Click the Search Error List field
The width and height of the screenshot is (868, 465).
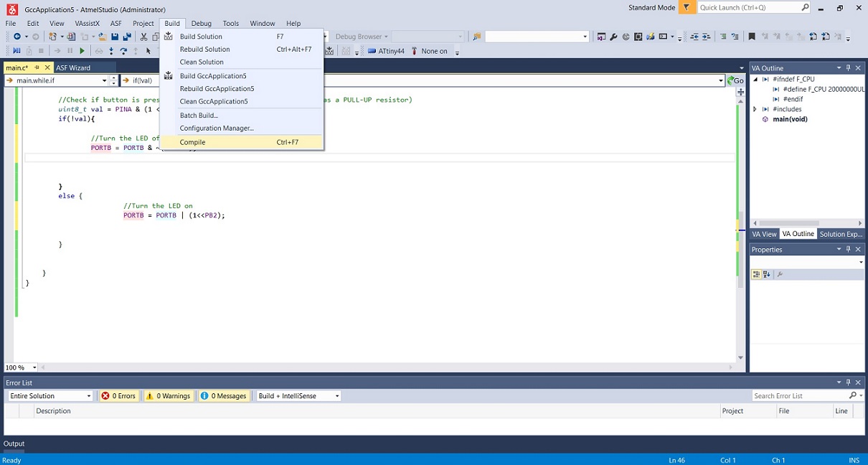tap(799, 396)
